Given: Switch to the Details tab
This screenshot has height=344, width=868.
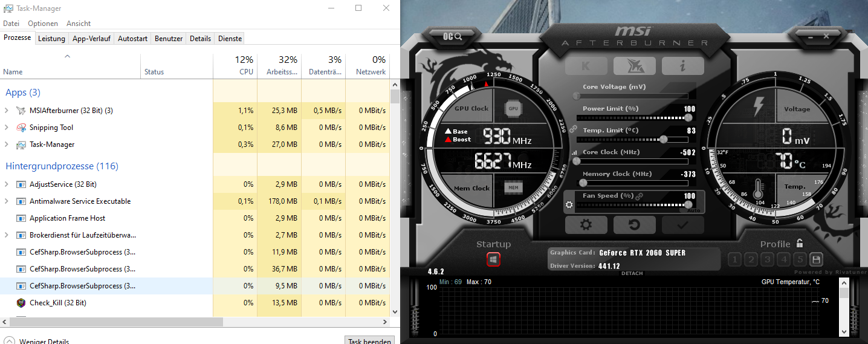Looking at the screenshot, I should point(200,38).
